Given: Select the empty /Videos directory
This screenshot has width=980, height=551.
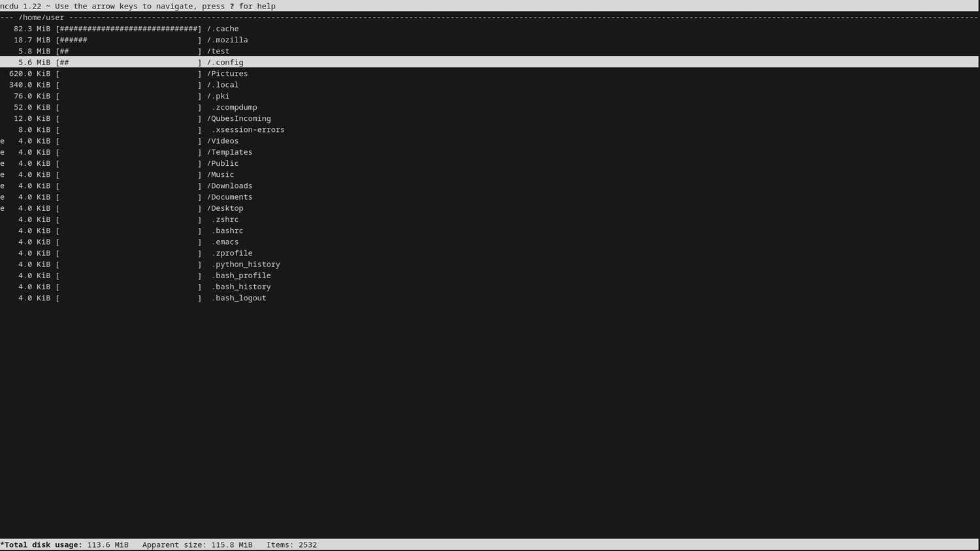Looking at the screenshot, I should click(489, 140).
